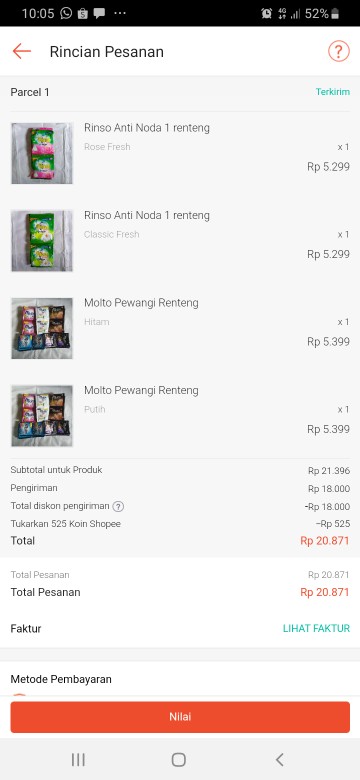Open Molto Putih product thumbnail
Screen dimensions: 360x780
point(42,416)
